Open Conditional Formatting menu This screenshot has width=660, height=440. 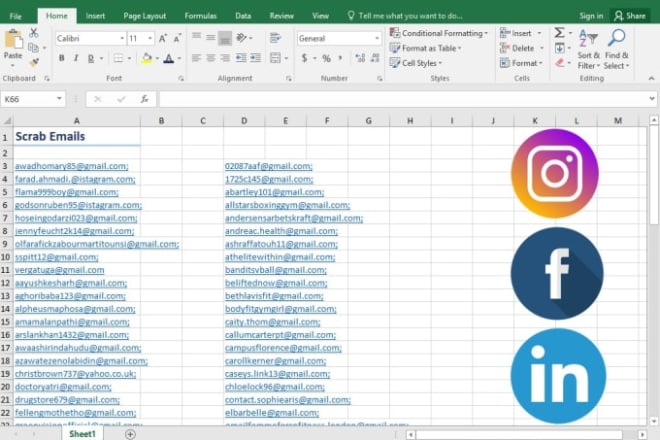438,33
